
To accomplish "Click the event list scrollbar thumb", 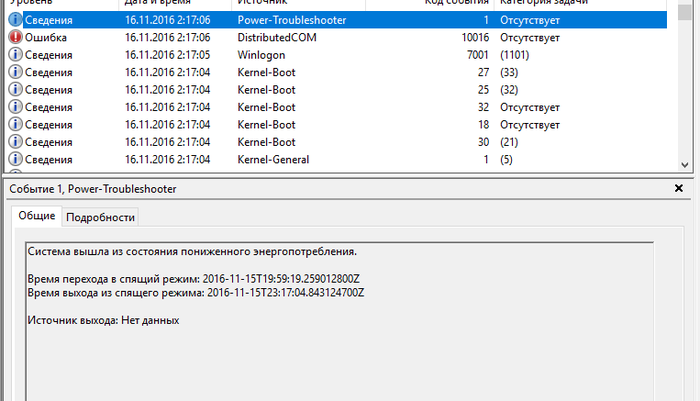I will point(684,10).
